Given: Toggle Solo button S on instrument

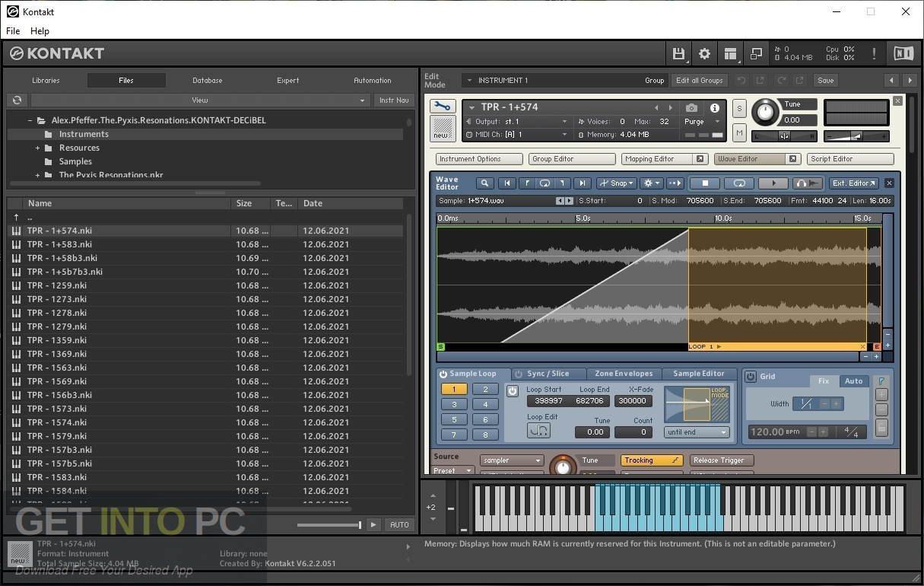Looking at the screenshot, I should tap(739, 109).
